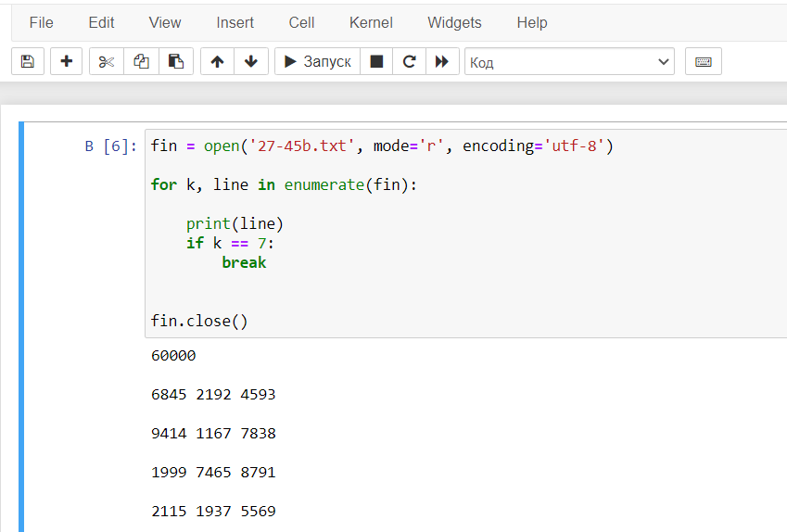Click output value 60000

tap(173, 356)
